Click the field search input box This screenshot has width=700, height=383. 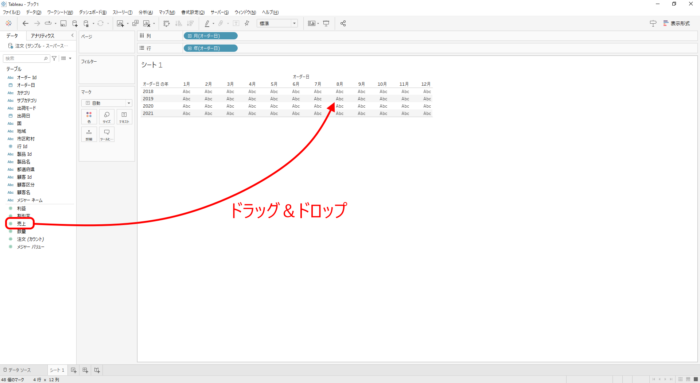coord(26,58)
